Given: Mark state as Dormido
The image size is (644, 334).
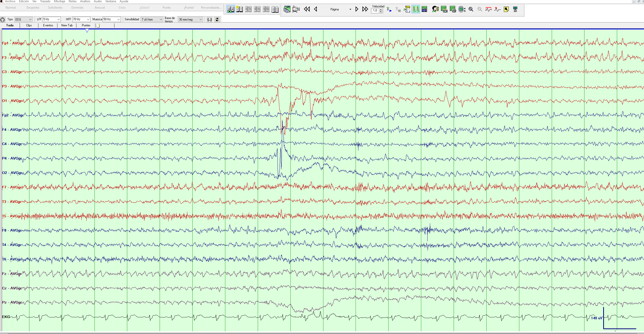Looking at the screenshot, I should (77, 8).
